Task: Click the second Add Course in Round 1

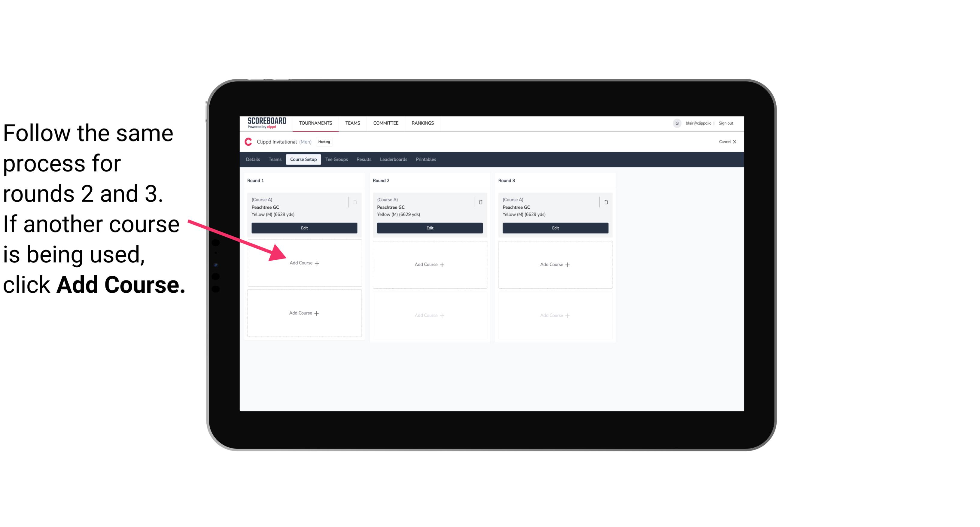Action: point(304,313)
